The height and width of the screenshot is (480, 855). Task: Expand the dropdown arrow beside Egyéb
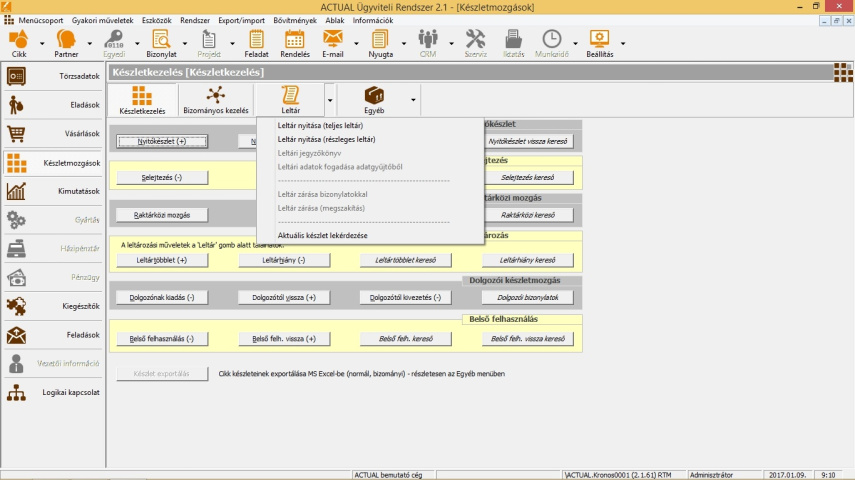(412, 100)
